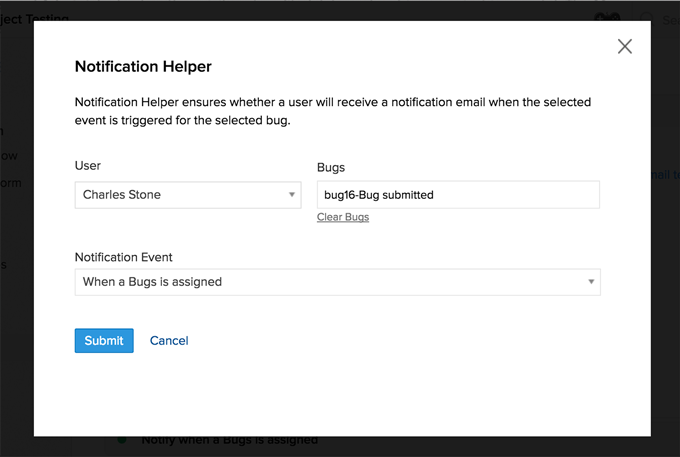This screenshot has width=680, height=457.
Task: Click the partially hidden email link at right edge
Action: [x=666, y=176]
